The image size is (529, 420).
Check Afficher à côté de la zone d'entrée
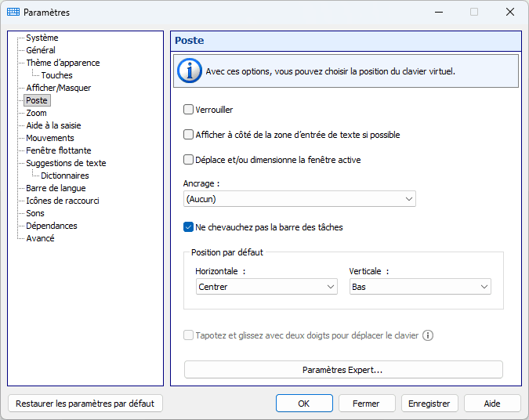click(x=188, y=135)
